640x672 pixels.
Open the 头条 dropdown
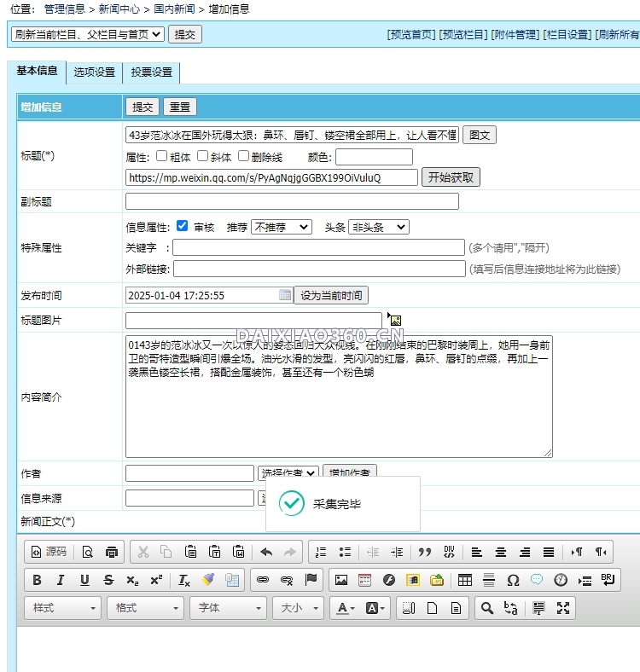(378, 227)
